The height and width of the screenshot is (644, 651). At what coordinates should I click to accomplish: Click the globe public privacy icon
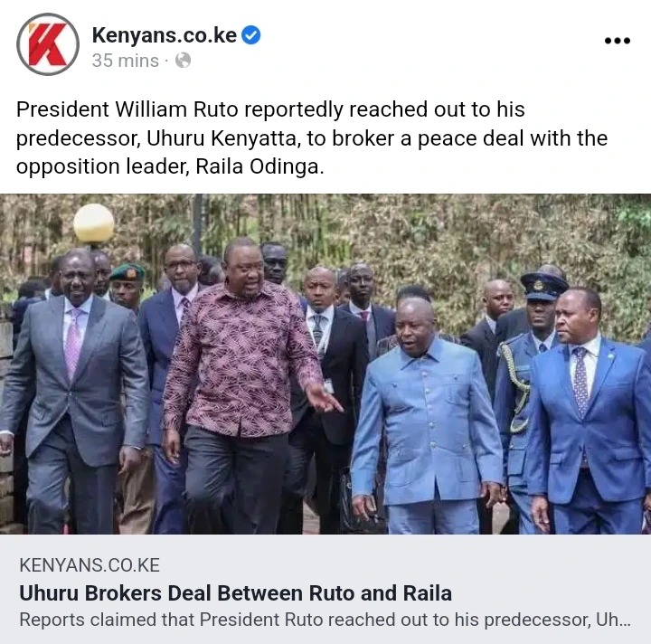pos(183,61)
